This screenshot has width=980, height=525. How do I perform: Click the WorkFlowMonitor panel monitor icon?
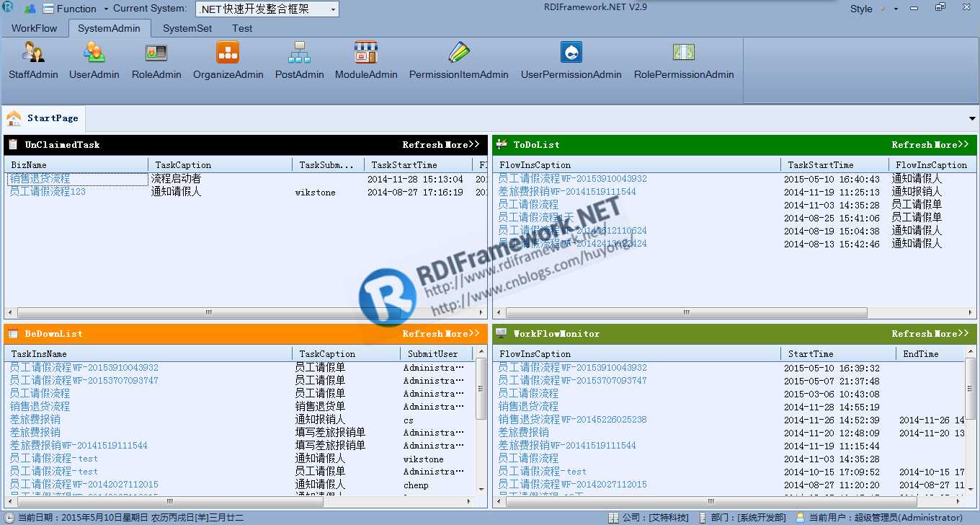point(502,333)
